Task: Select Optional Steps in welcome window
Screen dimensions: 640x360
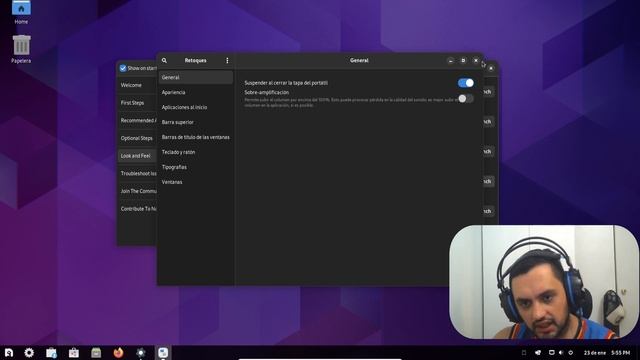Action: (138, 138)
